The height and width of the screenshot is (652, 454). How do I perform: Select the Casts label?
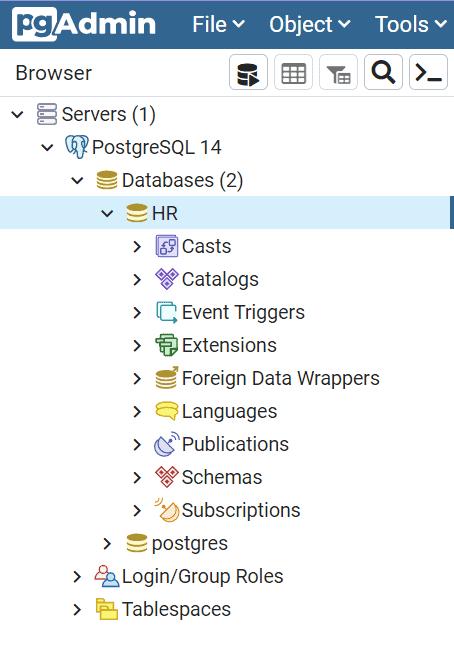[206, 246]
